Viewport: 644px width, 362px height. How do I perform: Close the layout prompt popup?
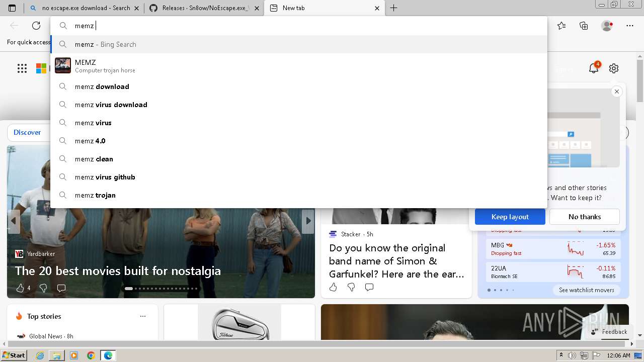[x=617, y=92]
